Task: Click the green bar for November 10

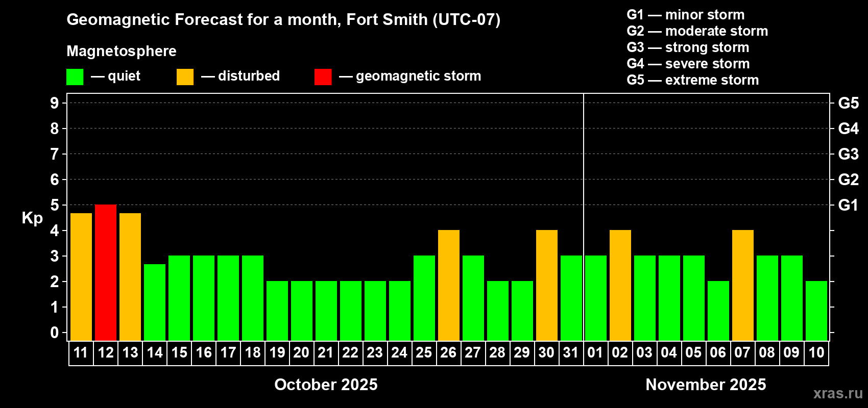Action: point(816,311)
